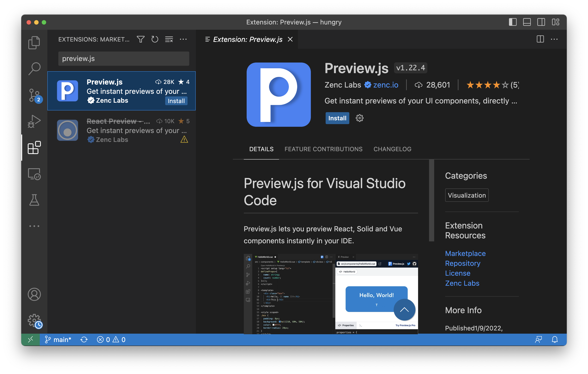Image resolution: width=588 pixels, height=374 pixels.
Task: Open the Manage gear in the activity bar
Action: click(34, 321)
